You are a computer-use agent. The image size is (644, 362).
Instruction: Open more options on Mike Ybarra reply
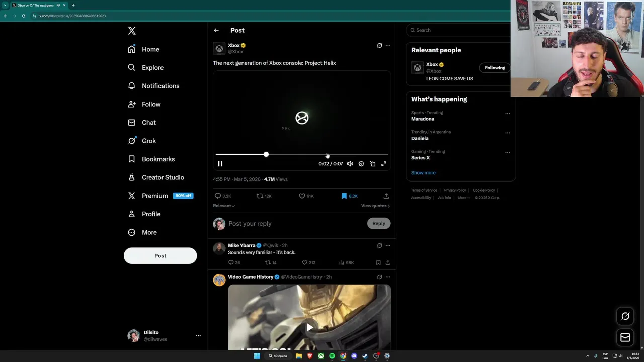click(x=388, y=245)
